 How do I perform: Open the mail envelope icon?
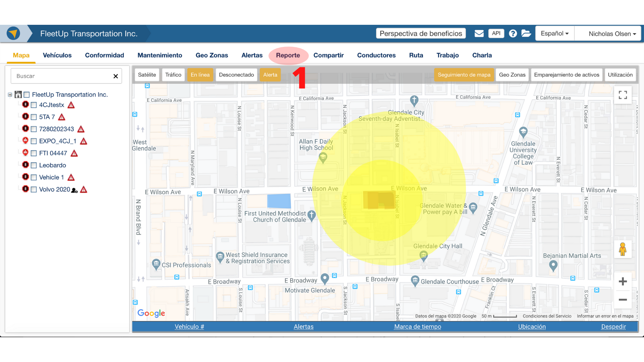coord(479,34)
